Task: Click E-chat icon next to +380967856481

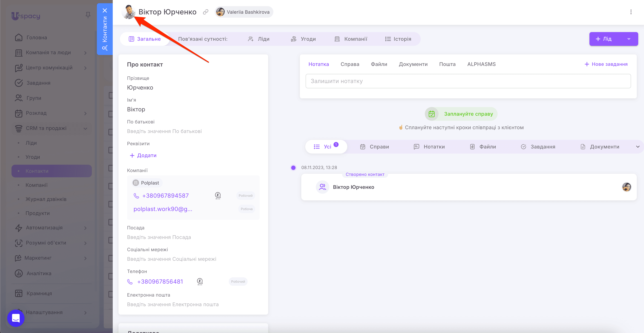Action: click(200, 281)
